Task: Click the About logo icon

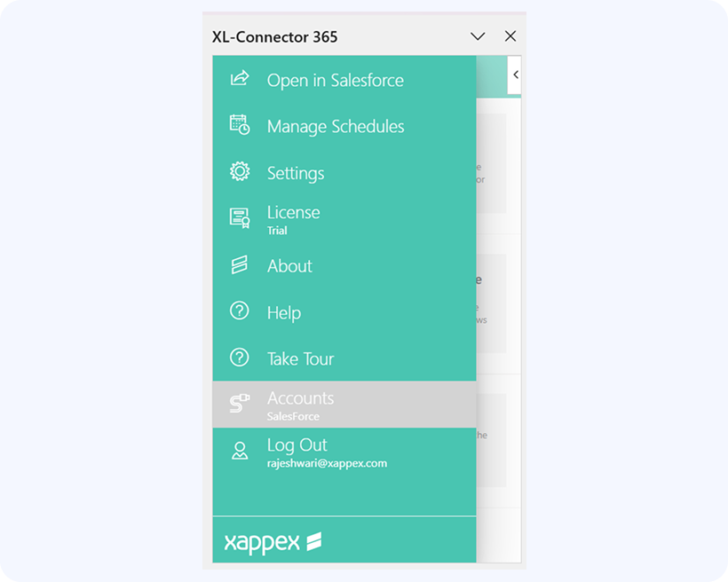Action: point(240,265)
